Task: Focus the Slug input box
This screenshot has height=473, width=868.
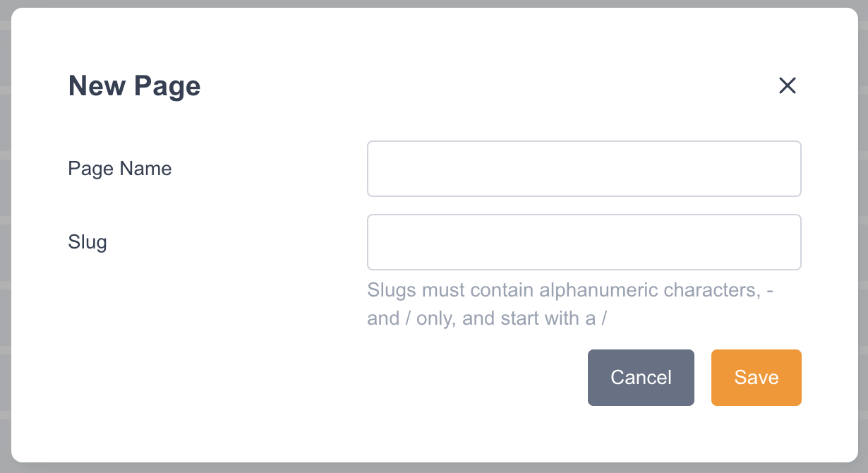Action: click(584, 242)
